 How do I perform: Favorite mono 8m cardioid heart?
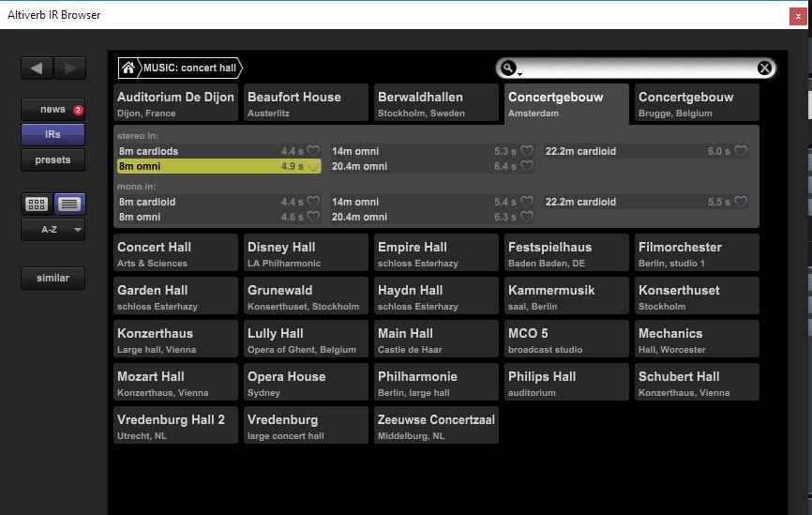tap(313, 202)
